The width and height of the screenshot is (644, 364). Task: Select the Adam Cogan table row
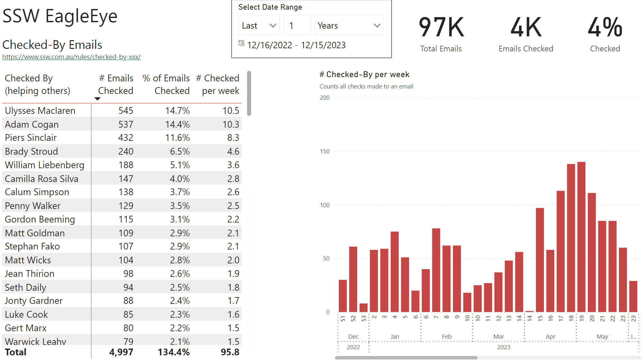click(x=32, y=124)
